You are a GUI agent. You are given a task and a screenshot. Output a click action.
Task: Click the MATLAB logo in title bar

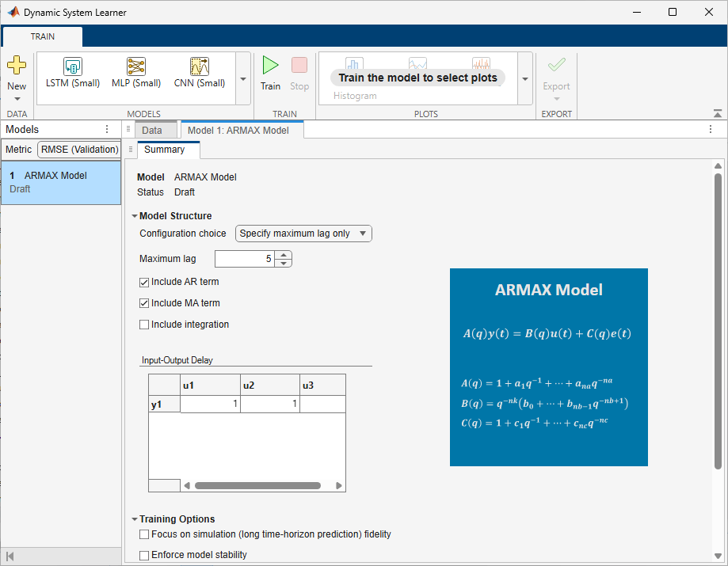(13, 12)
